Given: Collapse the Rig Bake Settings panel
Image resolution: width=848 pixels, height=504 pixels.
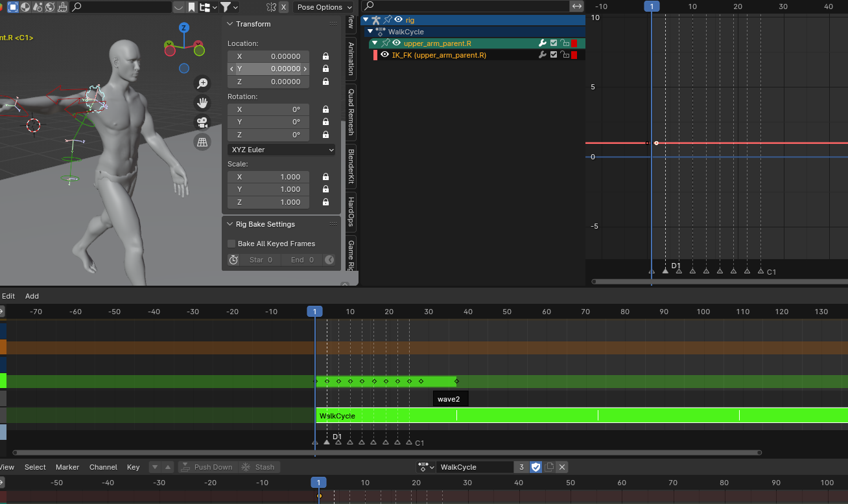Looking at the screenshot, I should tap(230, 224).
